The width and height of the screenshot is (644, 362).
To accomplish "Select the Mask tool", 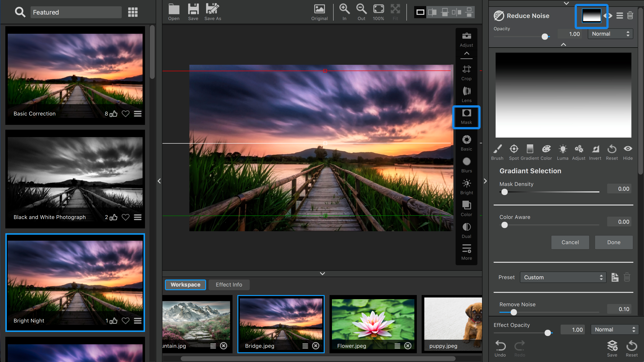I will tap(466, 117).
